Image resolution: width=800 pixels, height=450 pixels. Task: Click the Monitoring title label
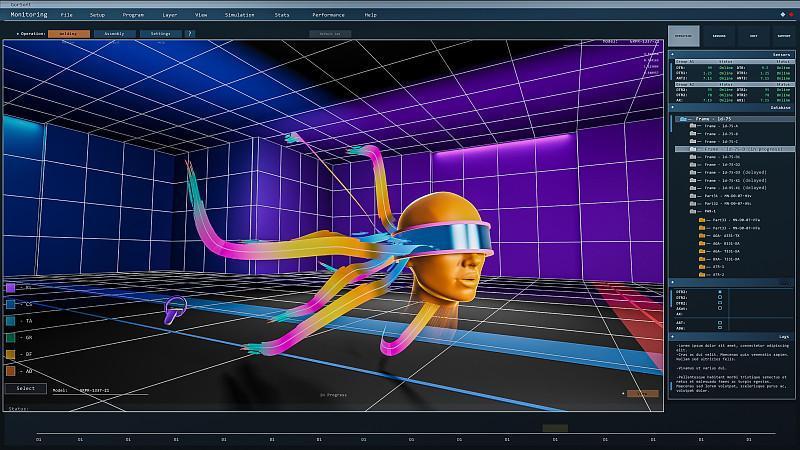point(29,15)
